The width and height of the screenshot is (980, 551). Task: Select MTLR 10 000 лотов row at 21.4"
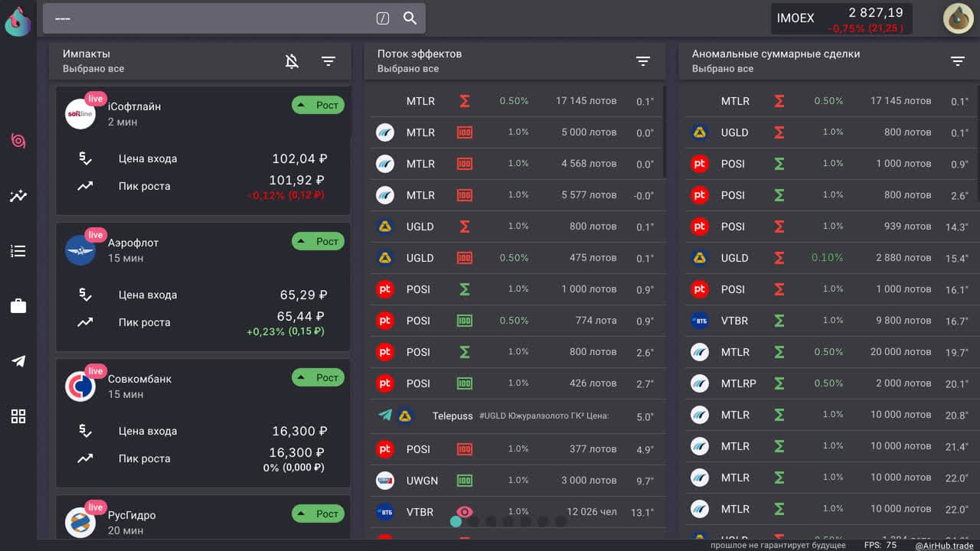[x=830, y=446]
